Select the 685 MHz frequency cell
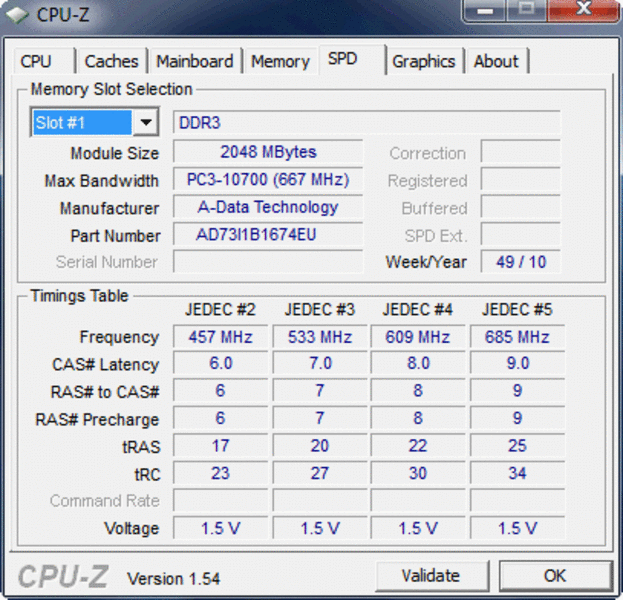This screenshot has height=600, width=623. pyautogui.click(x=517, y=337)
